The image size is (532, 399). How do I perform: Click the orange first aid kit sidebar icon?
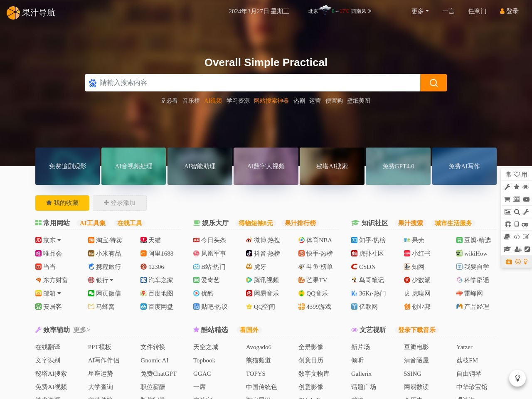pos(509,262)
